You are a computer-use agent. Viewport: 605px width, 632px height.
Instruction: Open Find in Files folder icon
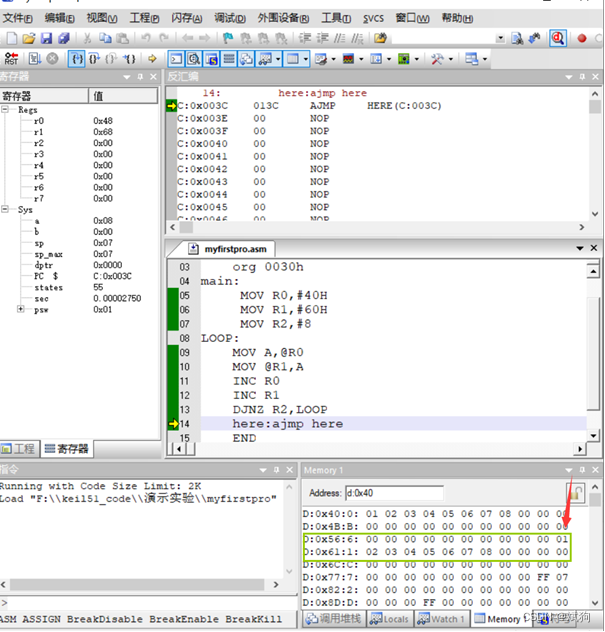[x=380, y=38]
